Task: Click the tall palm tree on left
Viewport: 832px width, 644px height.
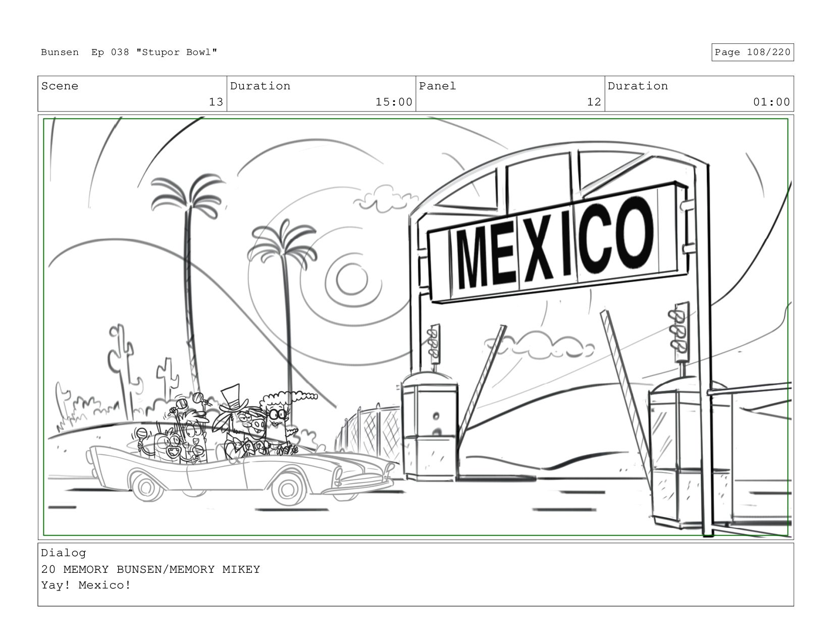Action: [189, 283]
